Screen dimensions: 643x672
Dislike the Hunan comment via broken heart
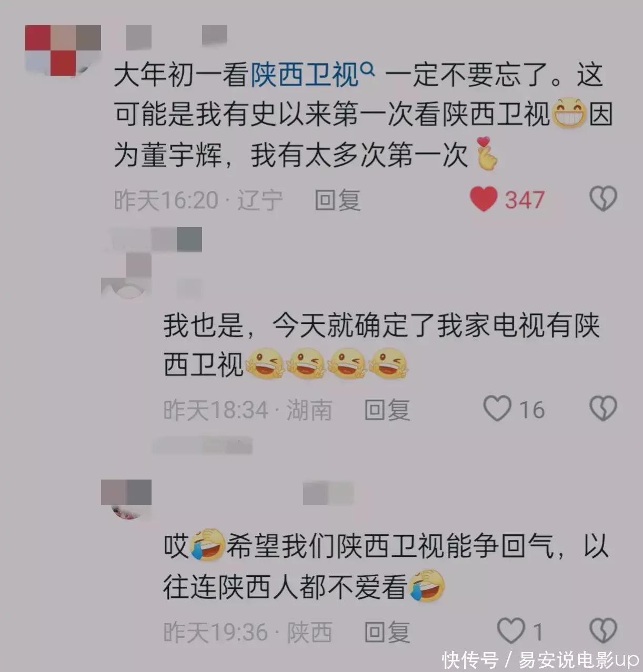tap(603, 409)
